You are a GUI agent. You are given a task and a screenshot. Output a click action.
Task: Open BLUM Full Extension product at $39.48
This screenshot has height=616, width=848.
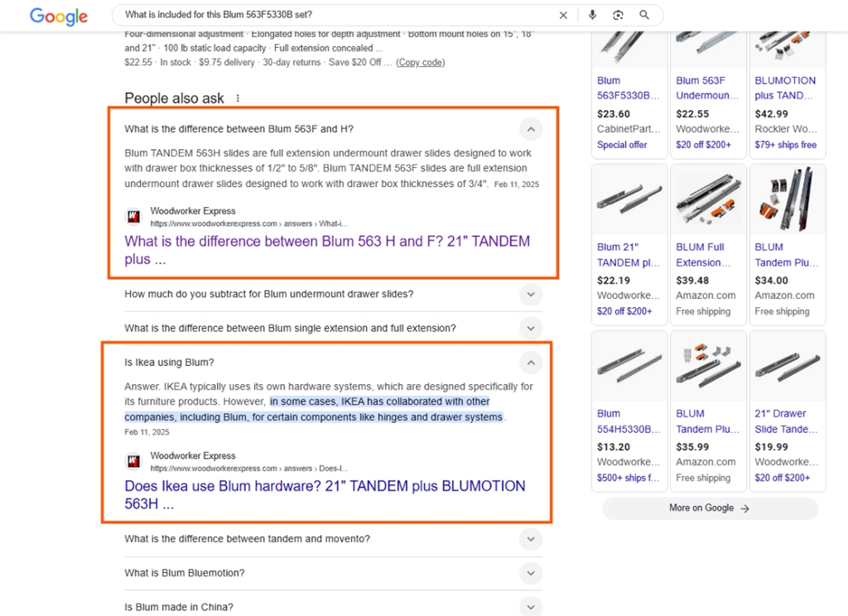703,255
